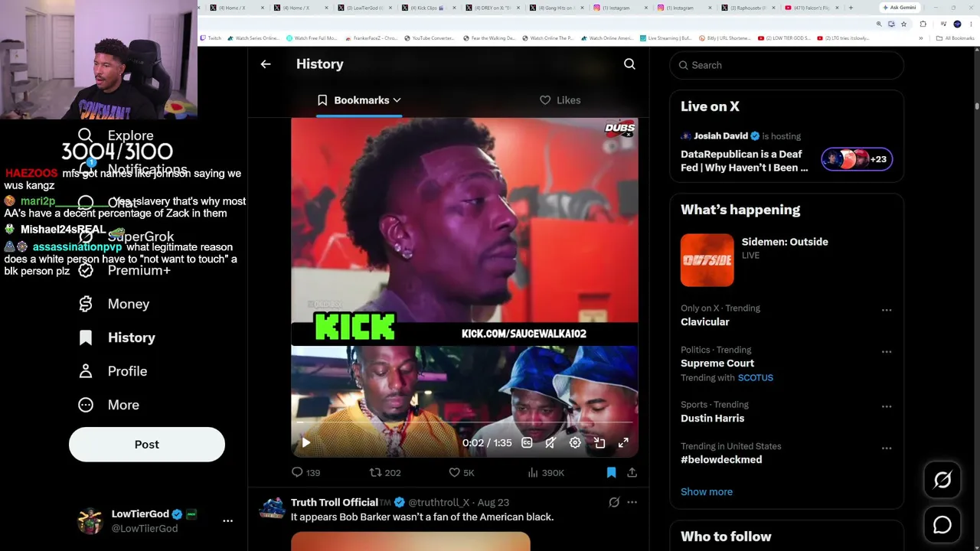This screenshot has width=980, height=551.
Task: Open the Premium+ menu item
Action: [x=139, y=270]
